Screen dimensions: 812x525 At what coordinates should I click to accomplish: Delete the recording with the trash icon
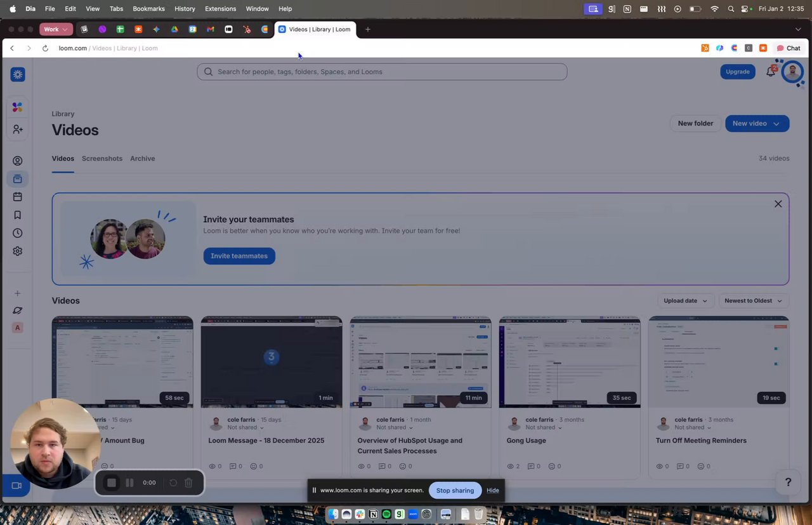(188, 483)
